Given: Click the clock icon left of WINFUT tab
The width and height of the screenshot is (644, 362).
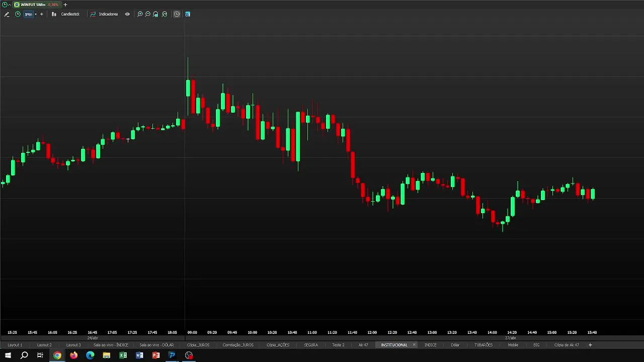Looking at the screenshot, I should [5, 5].
